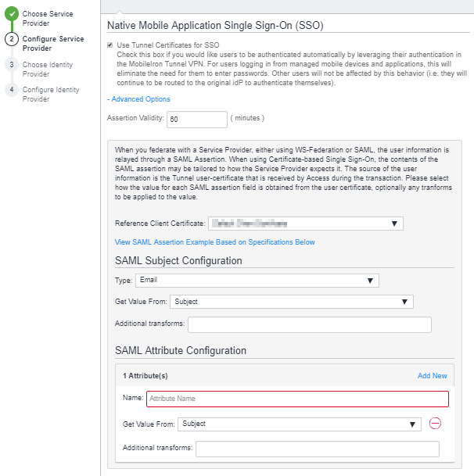
Task: Open the SAML Subject Type dropdown
Action: click(x=257, y=281)
